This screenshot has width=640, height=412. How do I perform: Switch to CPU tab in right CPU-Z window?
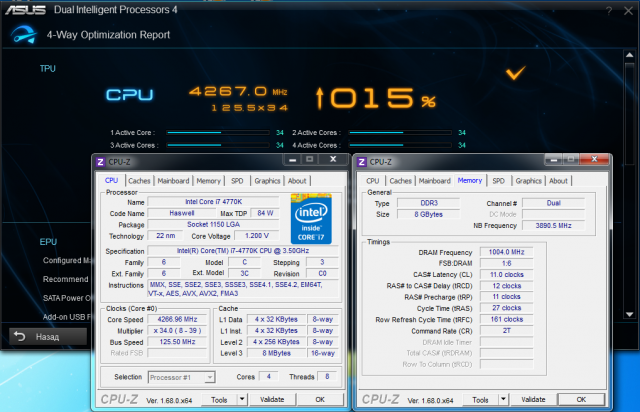pyautogui.click(x=373, y=181)
